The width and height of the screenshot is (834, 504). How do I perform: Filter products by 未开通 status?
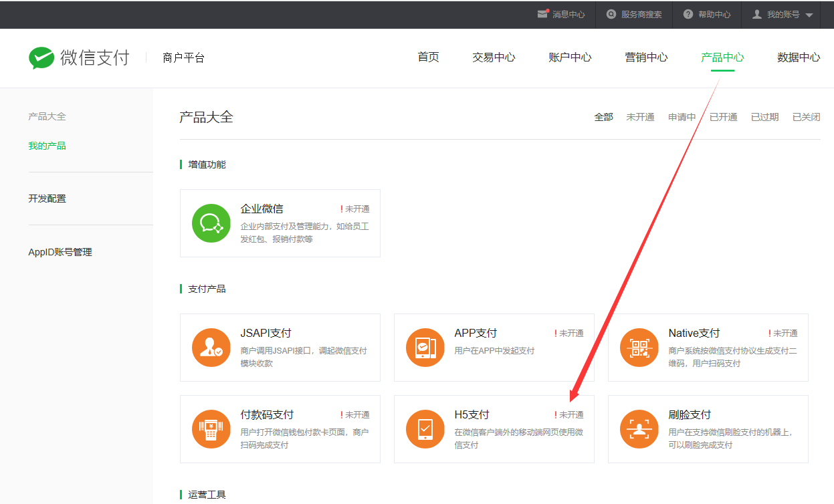pos(640,117)
